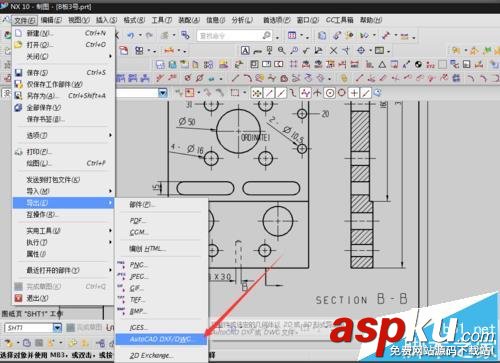Click the 全部保存 Save All icon
The height and width of the screenshot is (363, 500).
(x=19, y=107)
